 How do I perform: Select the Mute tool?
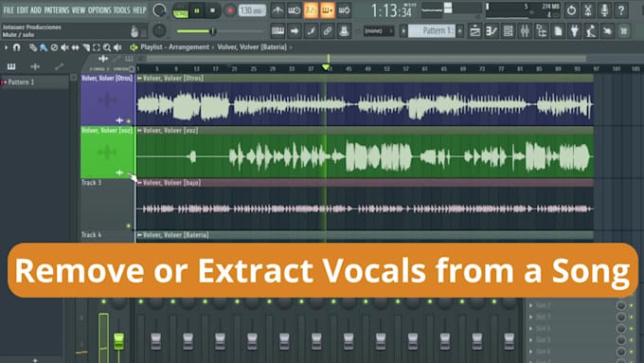[64, 47]
